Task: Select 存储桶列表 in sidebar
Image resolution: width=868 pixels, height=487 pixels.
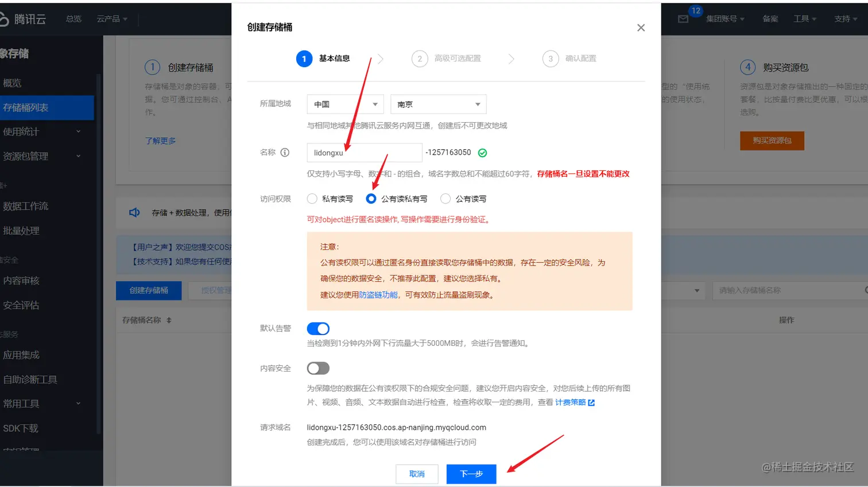Action: (47, 108)
